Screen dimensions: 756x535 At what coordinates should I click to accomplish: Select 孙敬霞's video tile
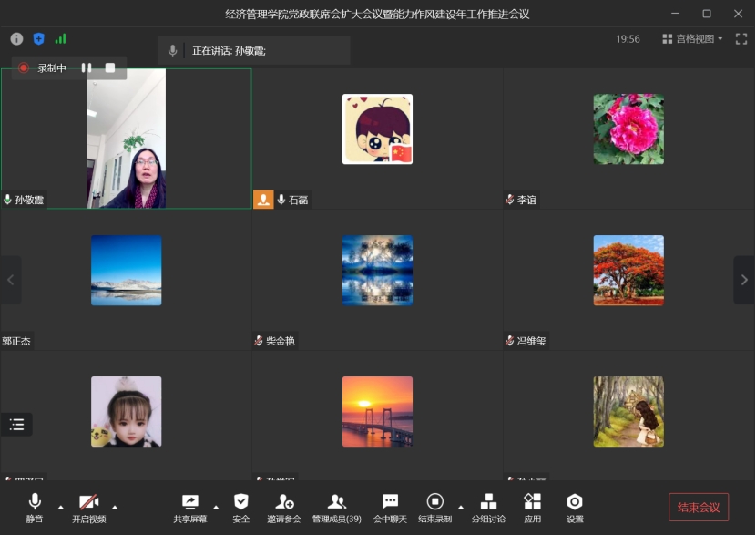coord(127,139)
